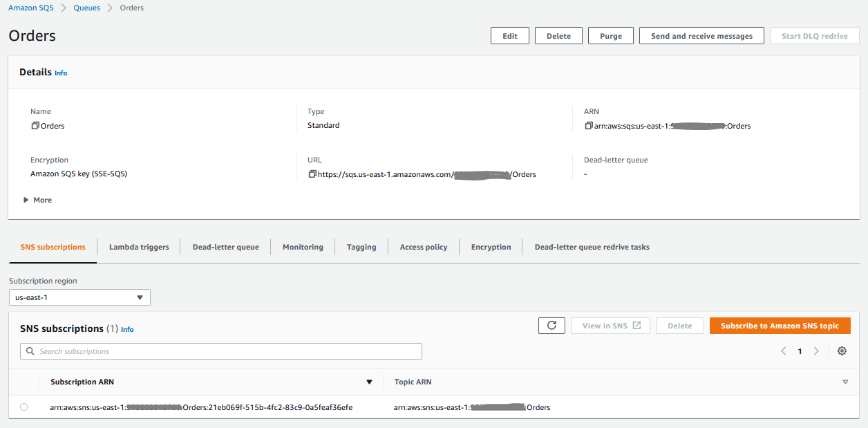Copy the queue name Orders icon
Viewport: 868px width, 428px height.
click(35, 126)
